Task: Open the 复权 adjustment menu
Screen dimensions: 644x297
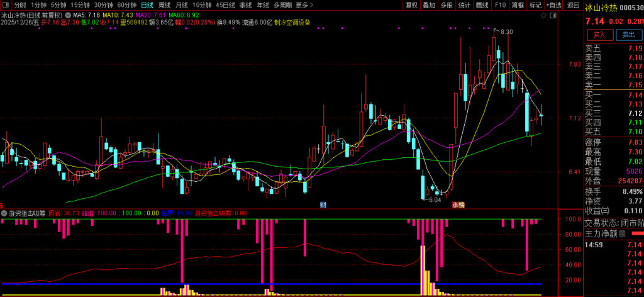Action: click(411, 4)
